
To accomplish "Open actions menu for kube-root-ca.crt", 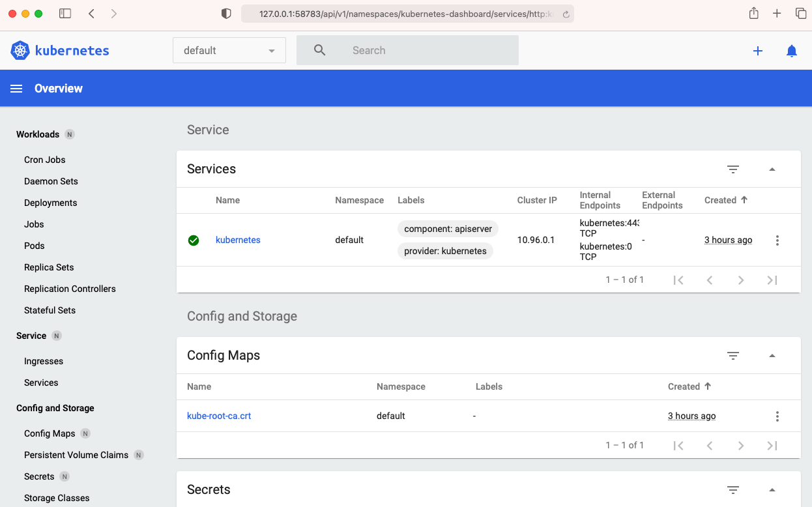I will 777,416.
